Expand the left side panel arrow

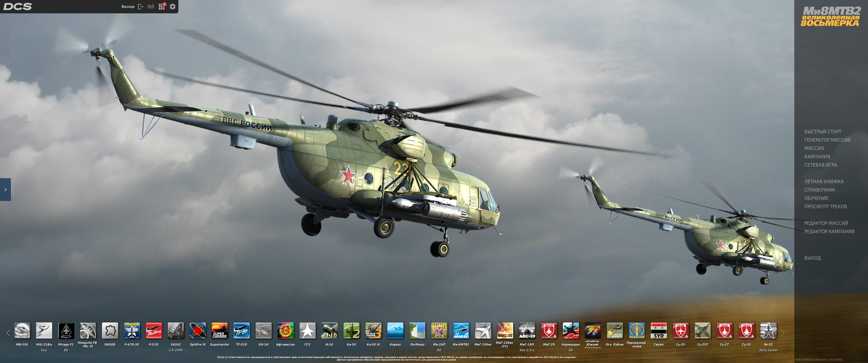(x=5, y=190)
